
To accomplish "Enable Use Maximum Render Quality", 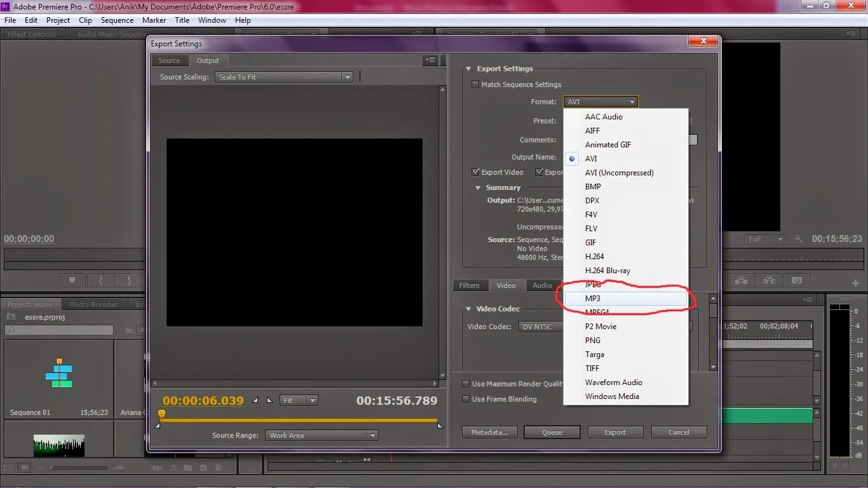I will [x=466, y=384].
